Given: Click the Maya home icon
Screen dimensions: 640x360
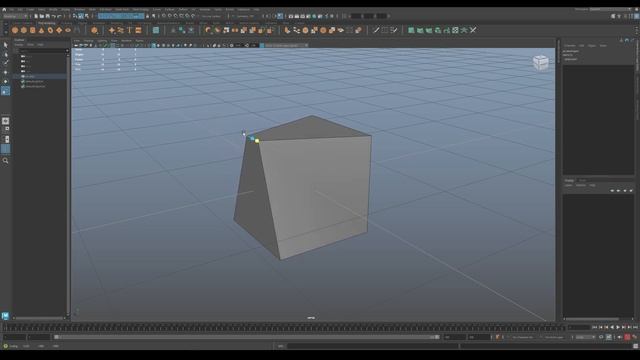Looking at the screenshot, I should [x=4, y=9].
